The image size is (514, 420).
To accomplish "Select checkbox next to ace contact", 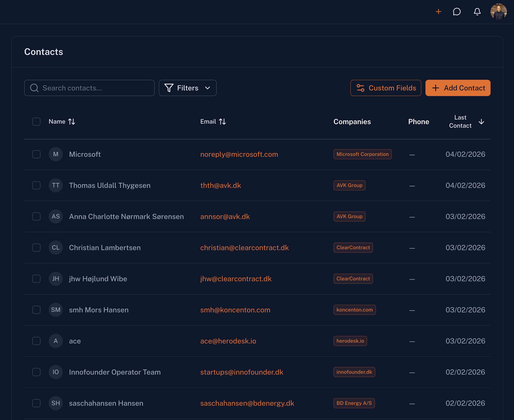I will tap(36, 341).
